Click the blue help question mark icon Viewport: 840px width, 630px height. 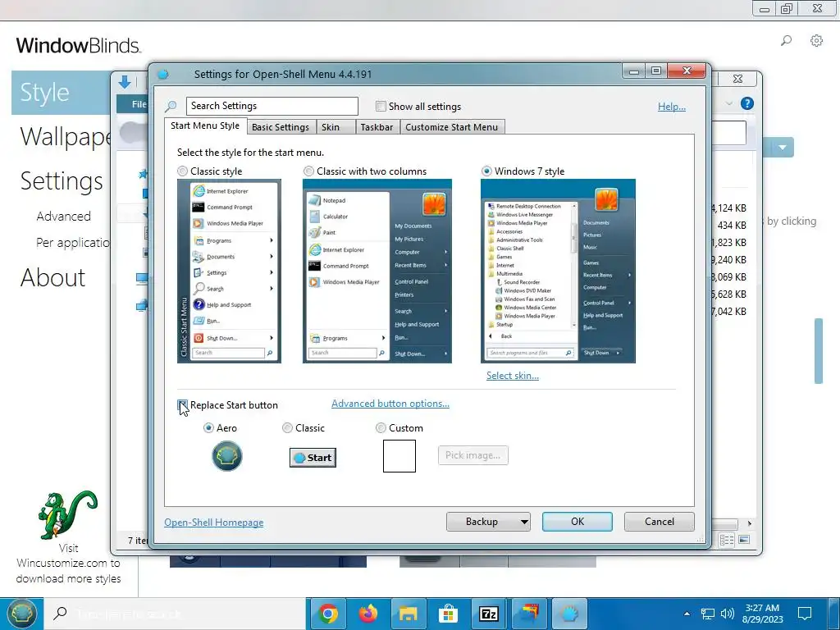(746, 103)
